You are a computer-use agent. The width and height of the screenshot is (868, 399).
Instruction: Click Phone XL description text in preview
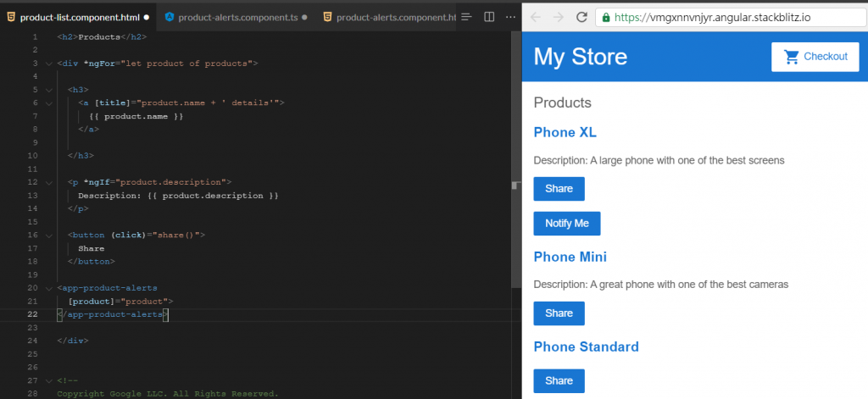coord(659,160)
